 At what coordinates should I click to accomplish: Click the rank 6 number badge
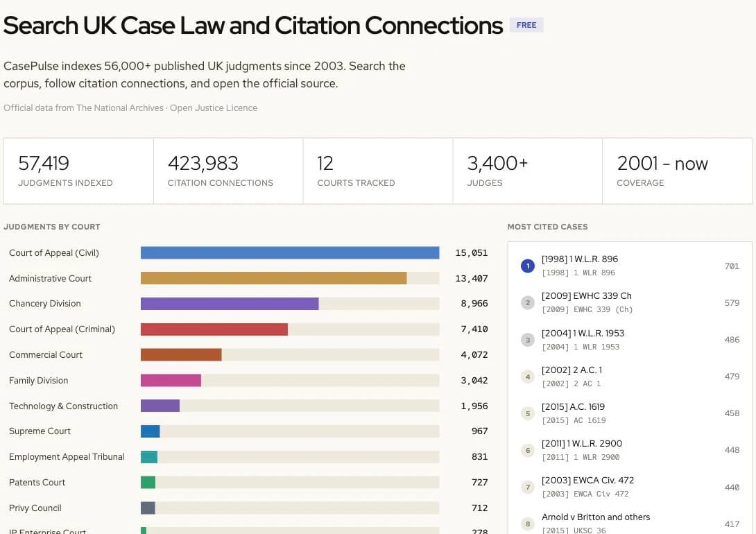click(527, 450)
